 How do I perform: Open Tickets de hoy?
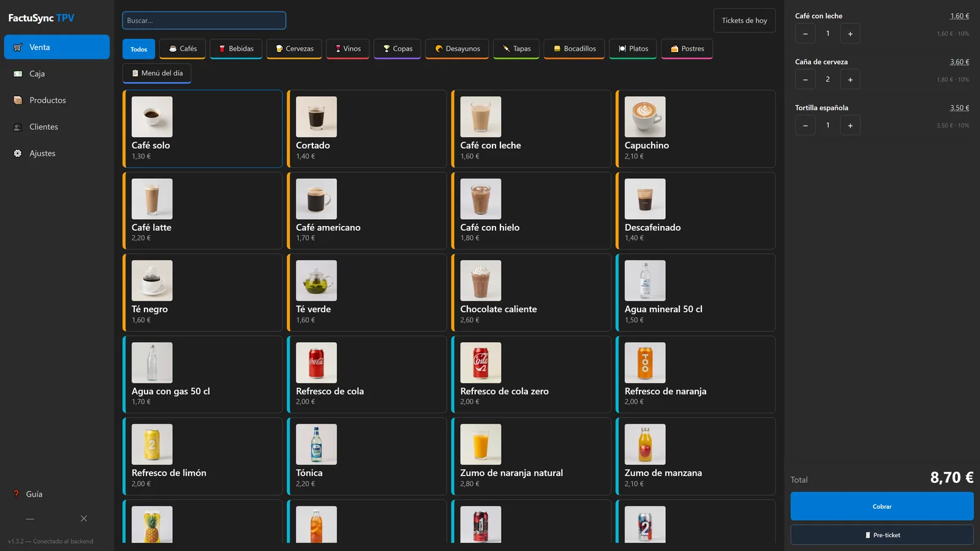click(x=744, y=21)
